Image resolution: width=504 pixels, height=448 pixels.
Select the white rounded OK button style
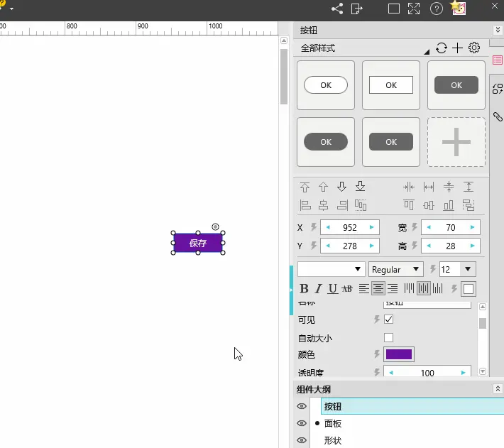pyautogui.click(x=326, y=85)
